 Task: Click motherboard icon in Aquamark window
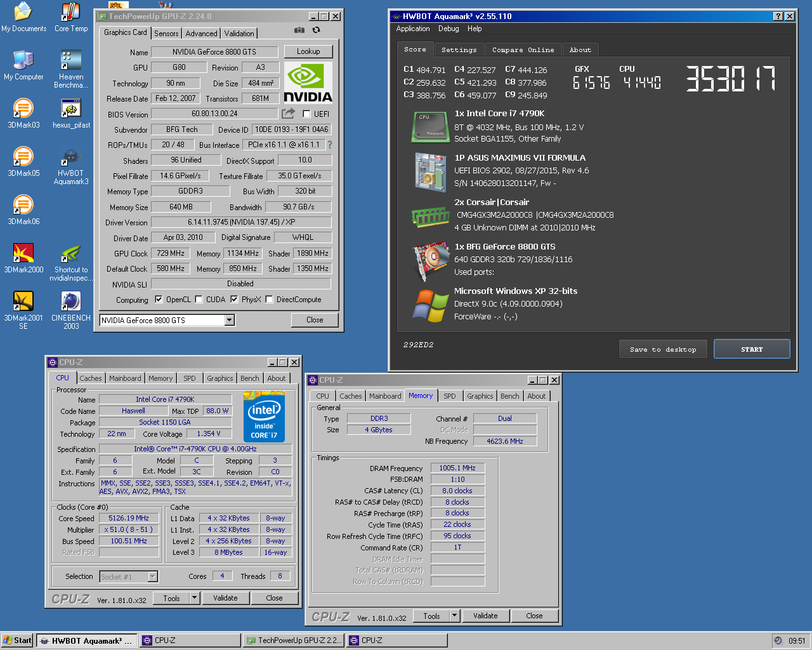click(x=431, y=171)
